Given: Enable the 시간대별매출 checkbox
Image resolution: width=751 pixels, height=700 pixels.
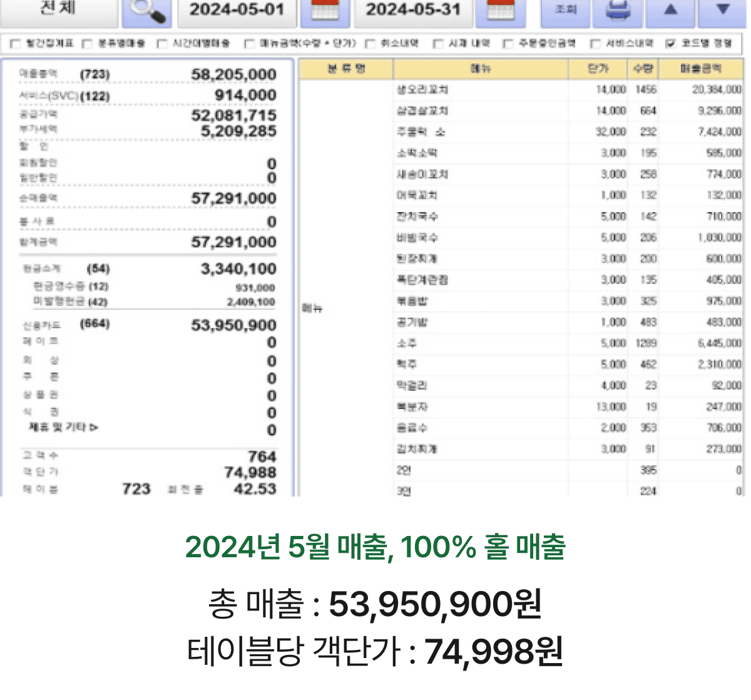Looking at the screenshot, I should point(162,44).
